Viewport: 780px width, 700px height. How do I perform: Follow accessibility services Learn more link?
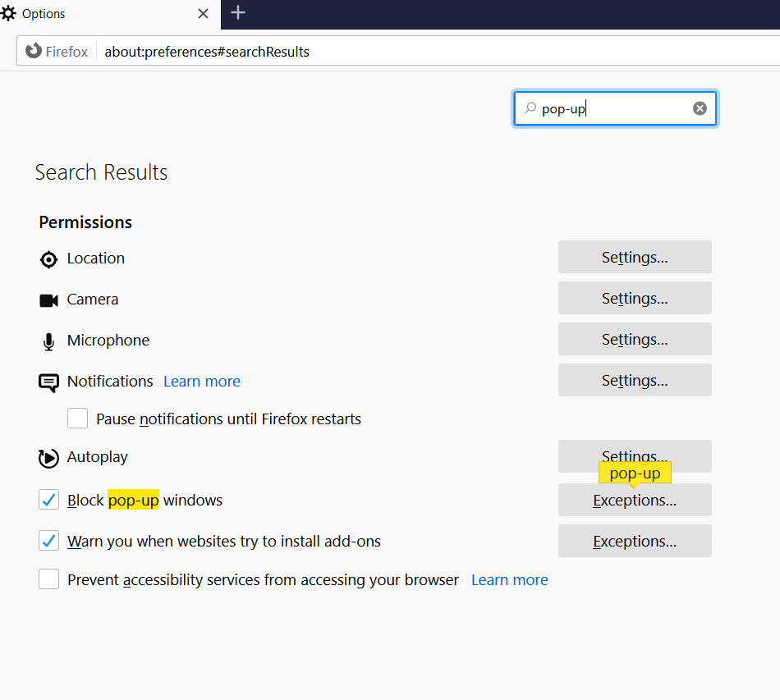[x=510, y=579]
